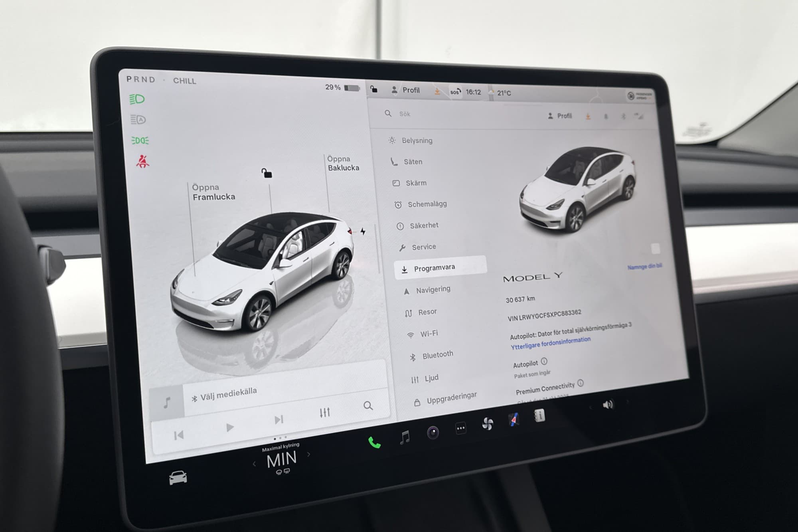
Task: Launch the dashcam camera app
Action: [433, 433]
